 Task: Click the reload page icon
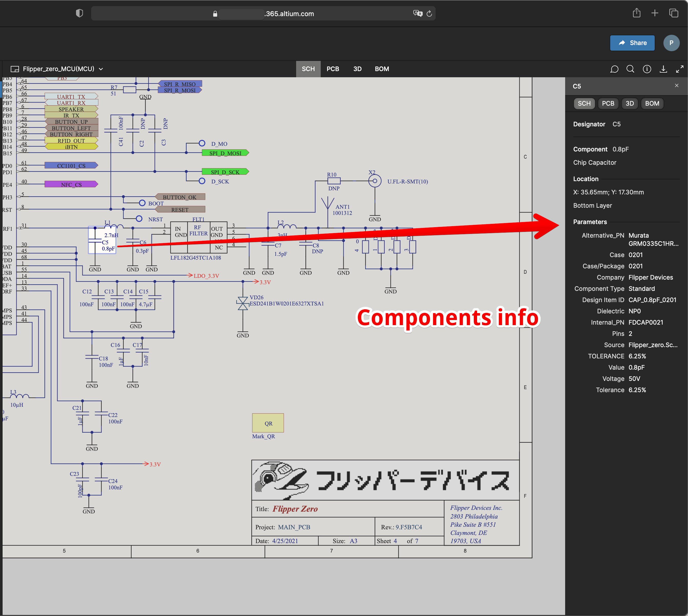point(429,14)
